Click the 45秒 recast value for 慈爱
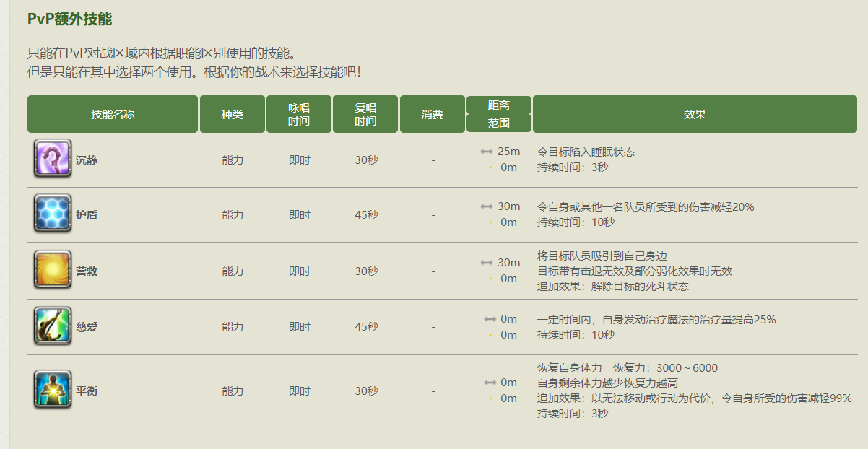The width and height of the screenshot is (868, 449). coord(366,327)
